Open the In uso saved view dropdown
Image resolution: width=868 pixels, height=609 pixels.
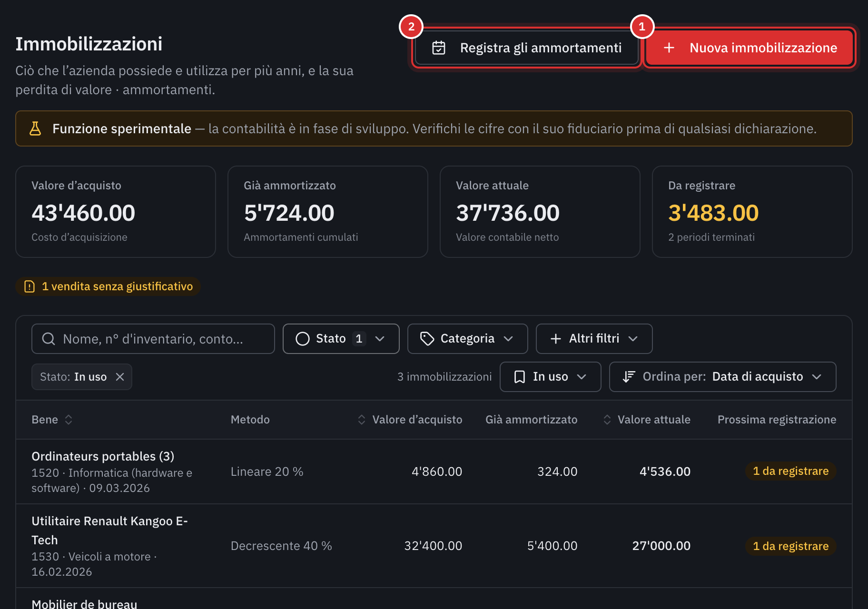551,377
